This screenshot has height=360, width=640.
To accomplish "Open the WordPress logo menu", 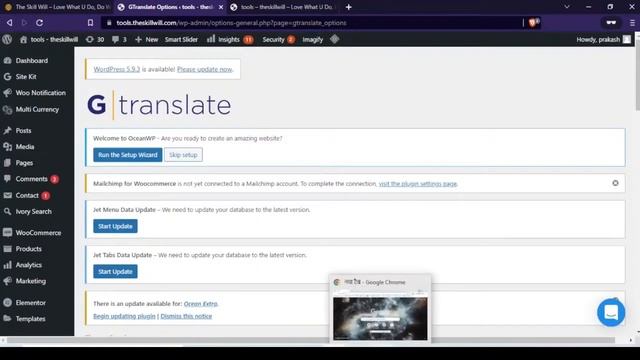I will tap(7, 40).
